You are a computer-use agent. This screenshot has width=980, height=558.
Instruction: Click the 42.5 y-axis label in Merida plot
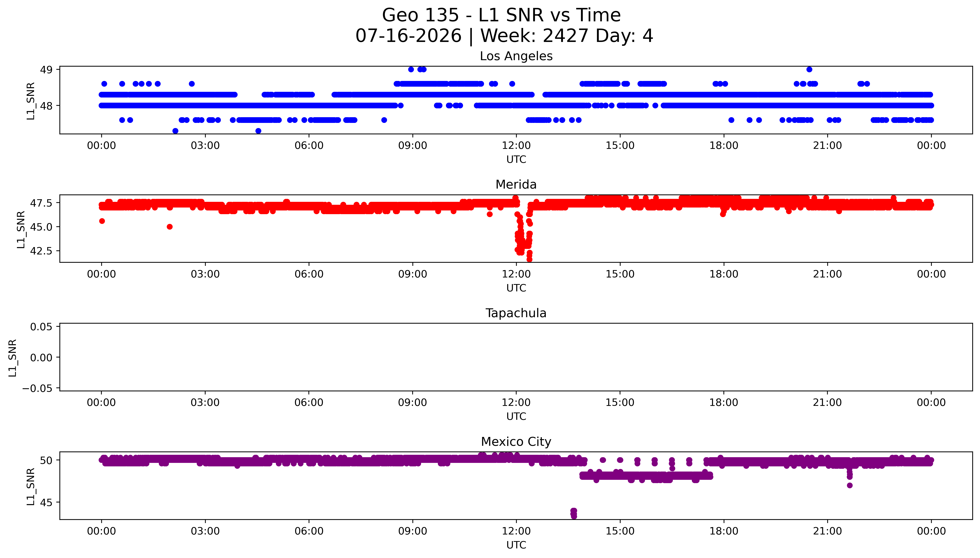point(41,251)
